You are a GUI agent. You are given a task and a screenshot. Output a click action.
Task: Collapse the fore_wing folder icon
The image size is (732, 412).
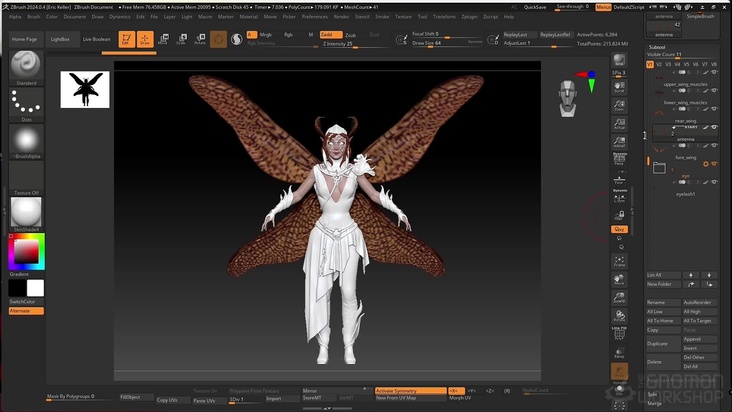coord(659,168)
